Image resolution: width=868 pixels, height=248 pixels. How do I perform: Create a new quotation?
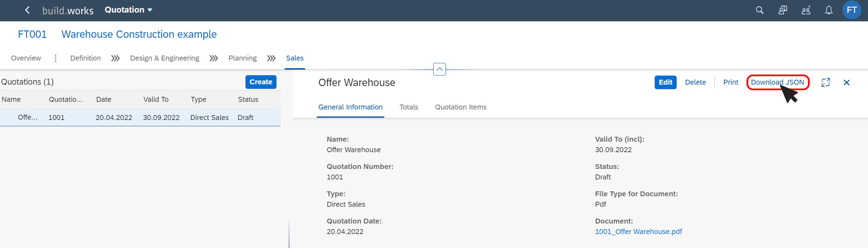[x=261, y=82]
